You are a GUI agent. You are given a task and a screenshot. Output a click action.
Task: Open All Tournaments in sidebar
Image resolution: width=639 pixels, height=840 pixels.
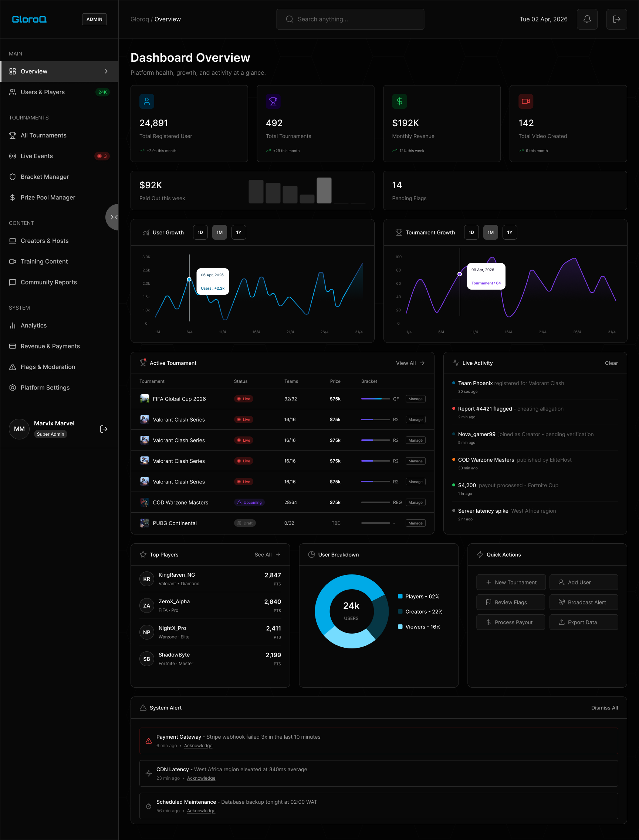(59, 135)
